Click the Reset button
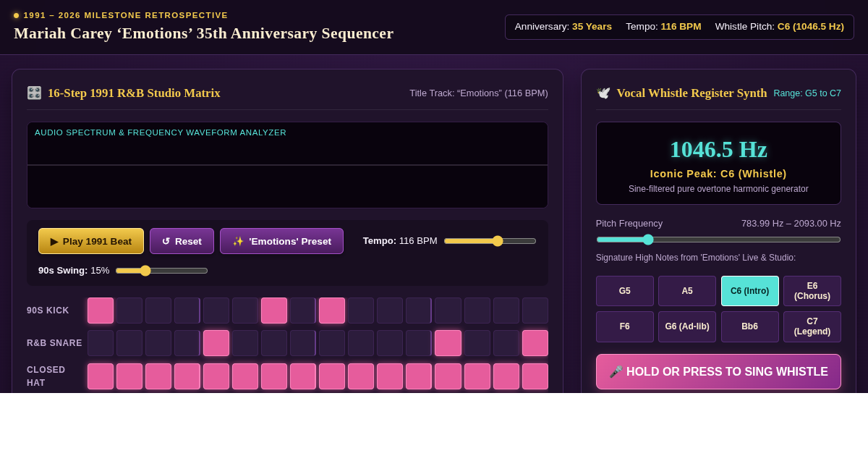The height and width of the screenshot is (456, 868). click(182, 241)
